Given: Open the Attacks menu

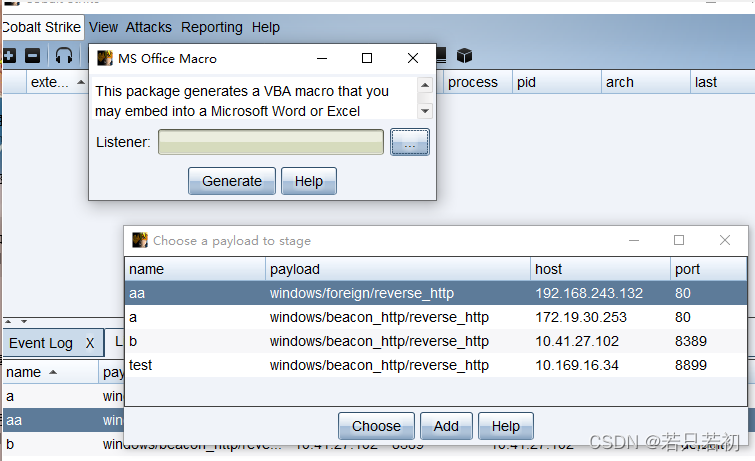Looking at the screenshot, I should click(x=148, y=27).
